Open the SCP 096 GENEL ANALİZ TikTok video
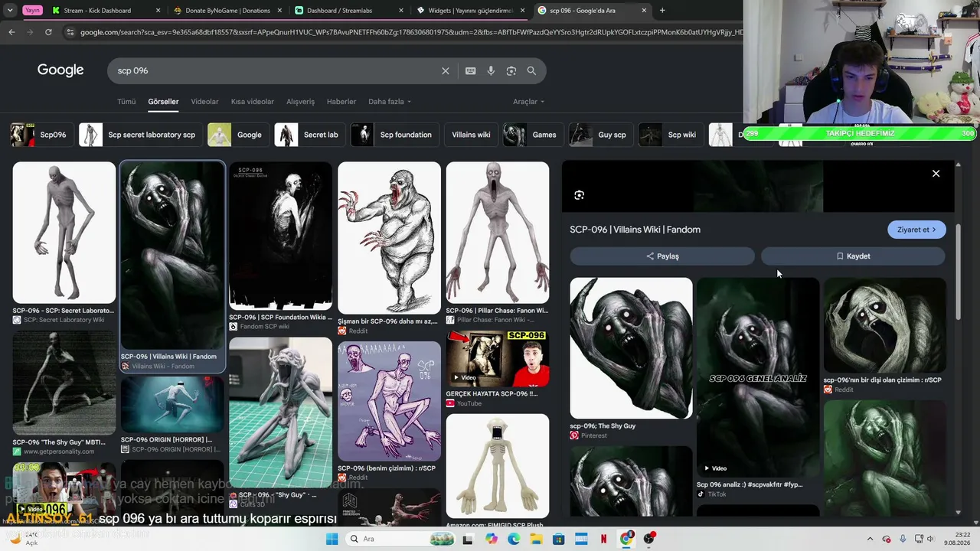 pos(758,377)
